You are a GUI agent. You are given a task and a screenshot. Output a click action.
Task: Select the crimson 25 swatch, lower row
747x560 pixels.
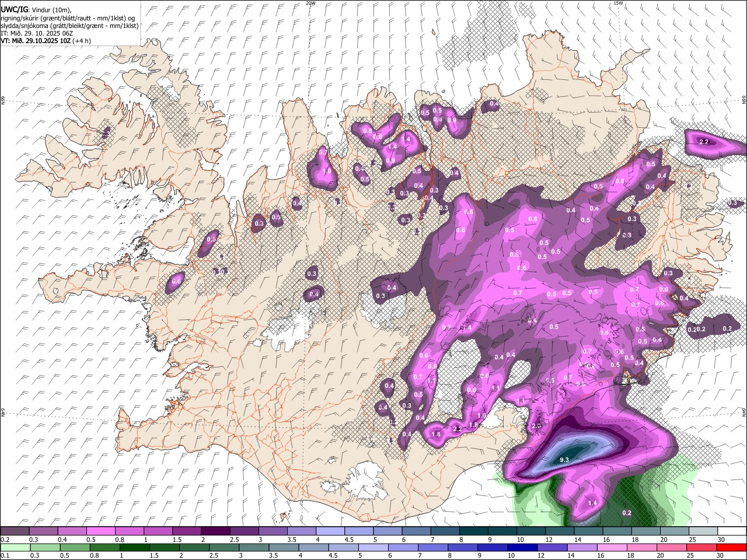point(701,548)
